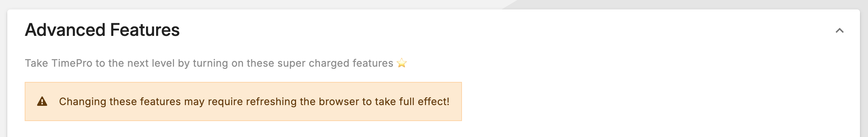Click the word "Take" starting the subtitle
The width and height of the screenshot is (868, 137).
tap(36, 63)
